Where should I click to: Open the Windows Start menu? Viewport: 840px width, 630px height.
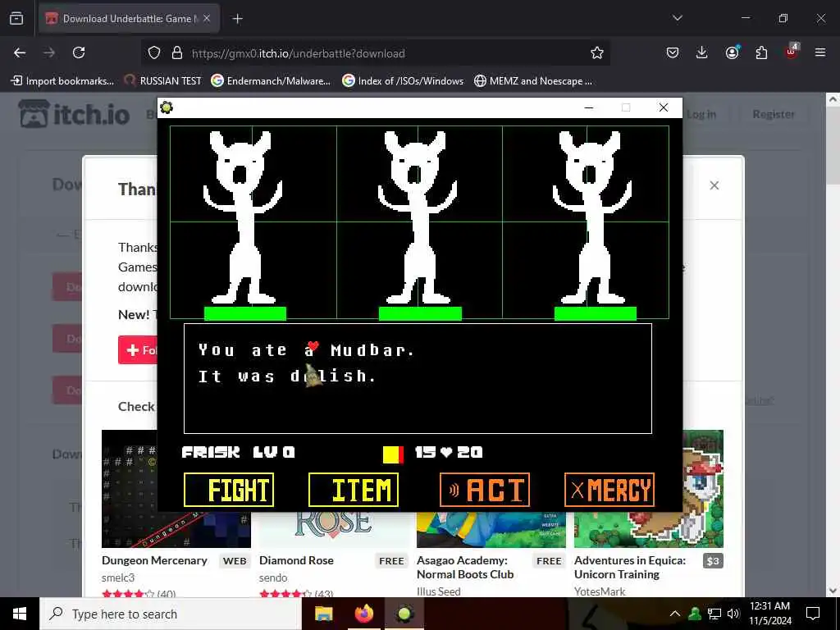(20, 614)
